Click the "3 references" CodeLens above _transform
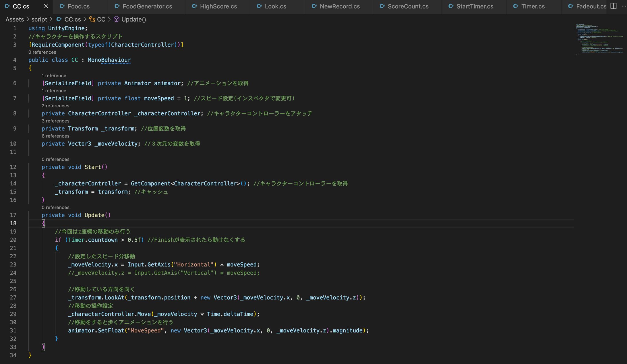 55,121
